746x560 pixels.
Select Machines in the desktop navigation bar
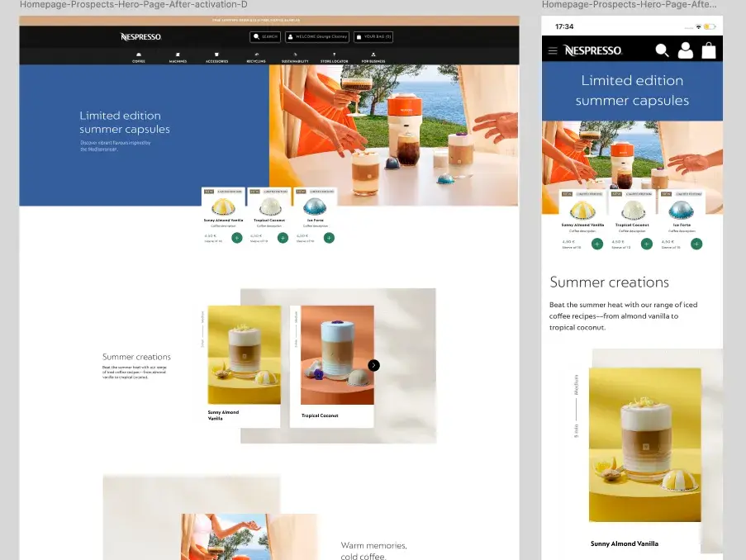(178, 57)
